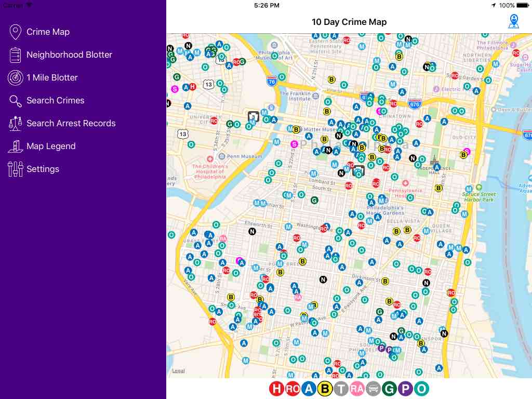Open the Legal link on the map
Viewport: 532px width, 399px height.
[179, 371]
